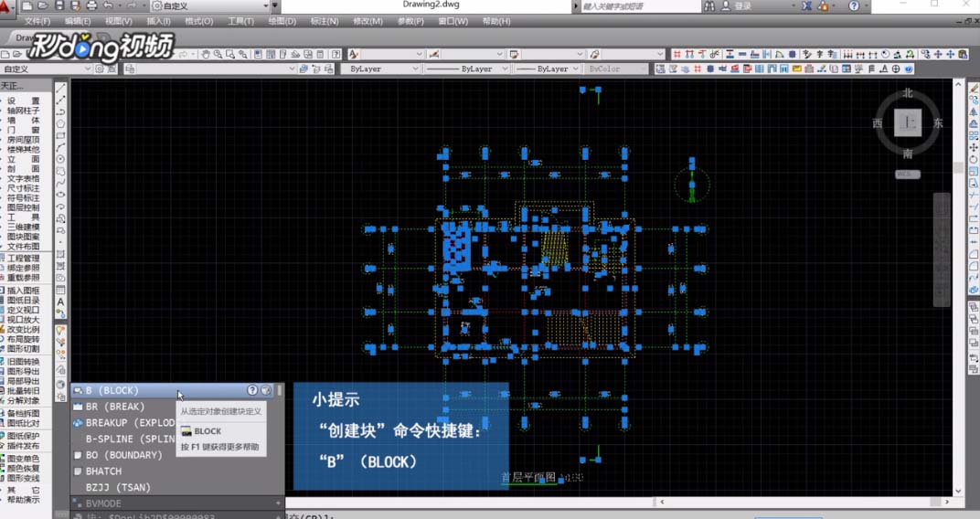Click 改变比例 in Tianzheng panel
Screen dimensions: 980x519
23,329
